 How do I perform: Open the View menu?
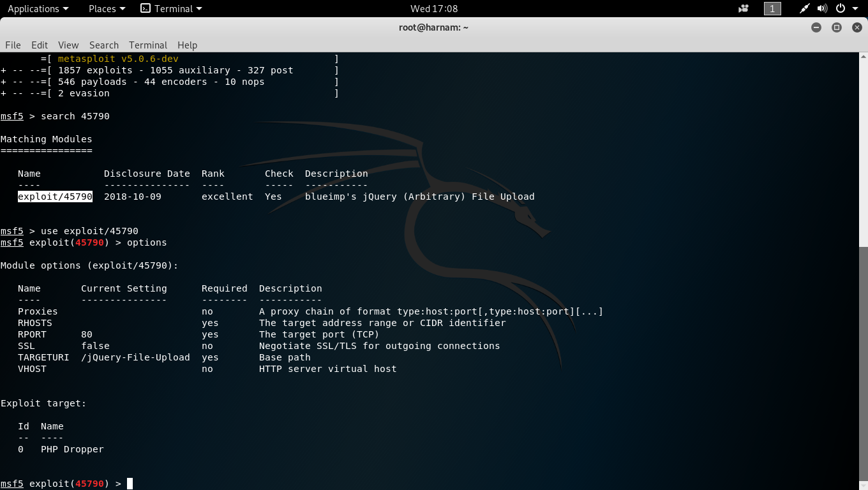(68, 45)
